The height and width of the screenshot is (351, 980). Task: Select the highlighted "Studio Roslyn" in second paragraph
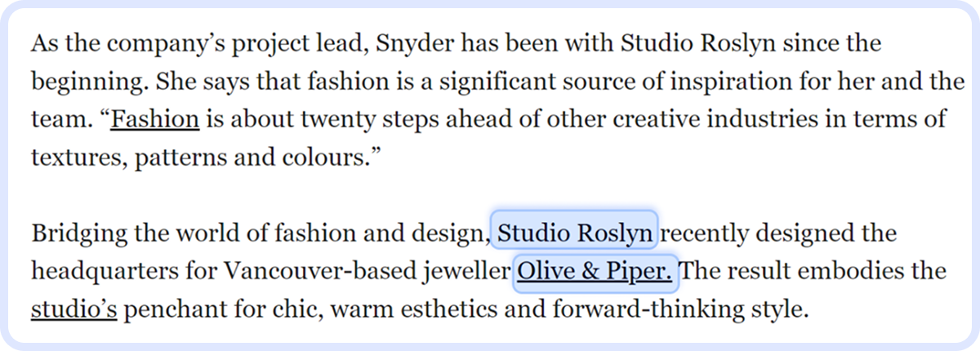[x=575, y=233]
